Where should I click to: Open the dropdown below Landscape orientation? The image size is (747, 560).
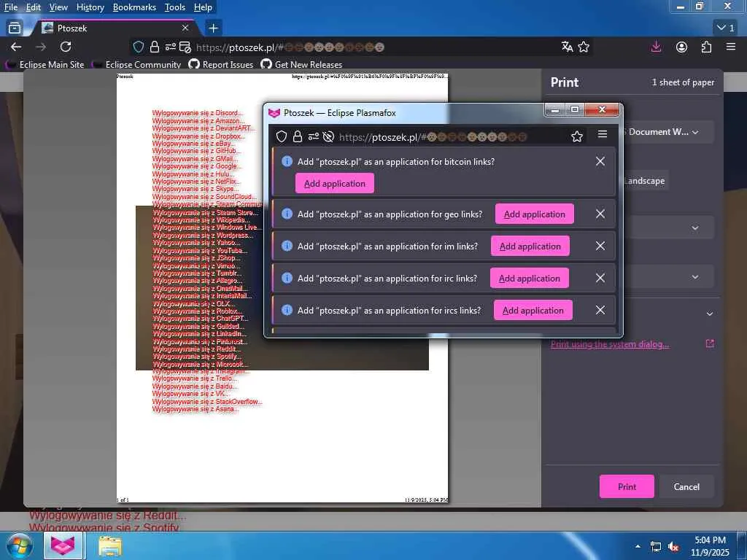coord(668,227)
